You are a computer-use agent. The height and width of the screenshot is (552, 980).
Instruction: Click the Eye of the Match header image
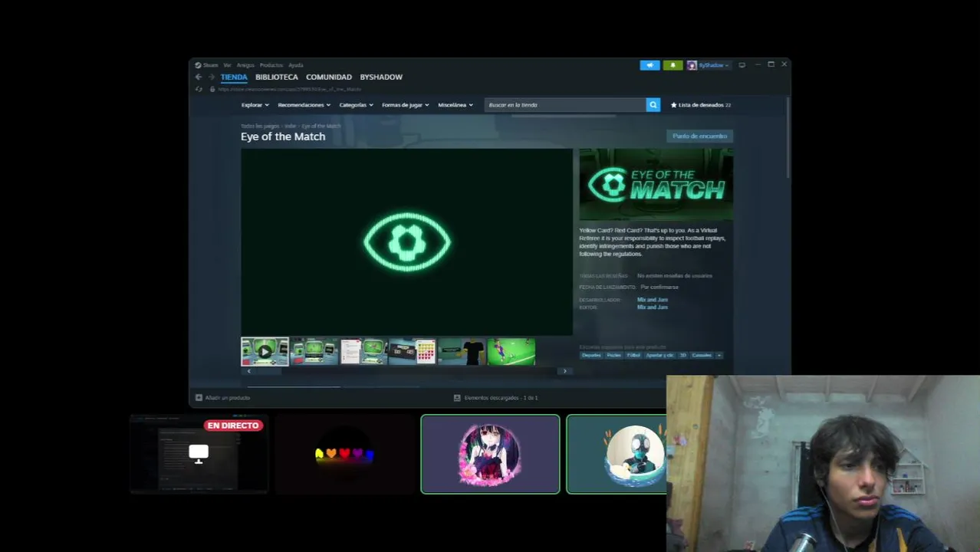coord(656,185)
